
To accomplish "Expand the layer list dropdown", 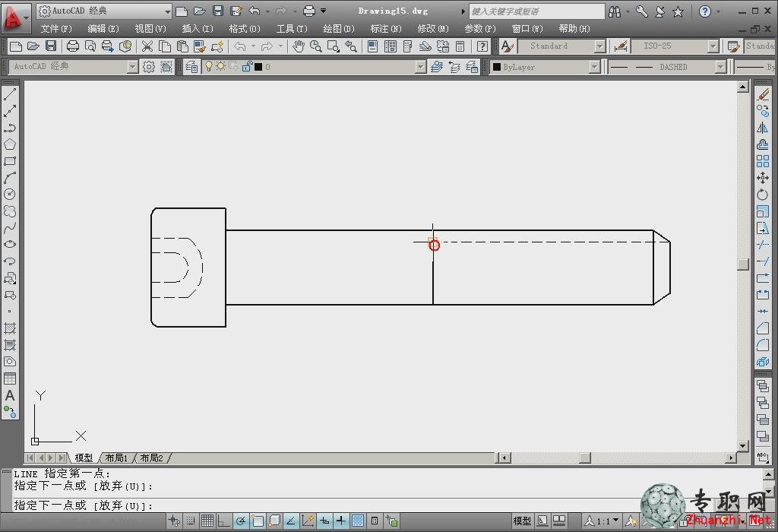I will tap(420, 67).
